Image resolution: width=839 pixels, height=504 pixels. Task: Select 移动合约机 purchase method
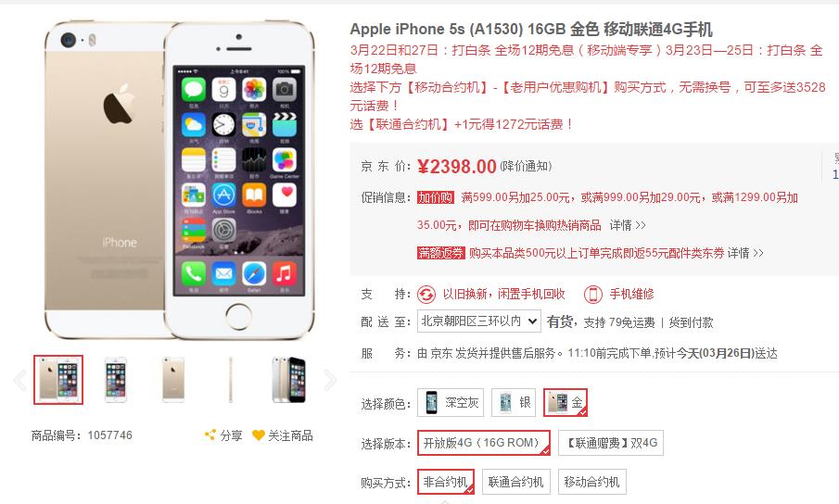point(591,482)
